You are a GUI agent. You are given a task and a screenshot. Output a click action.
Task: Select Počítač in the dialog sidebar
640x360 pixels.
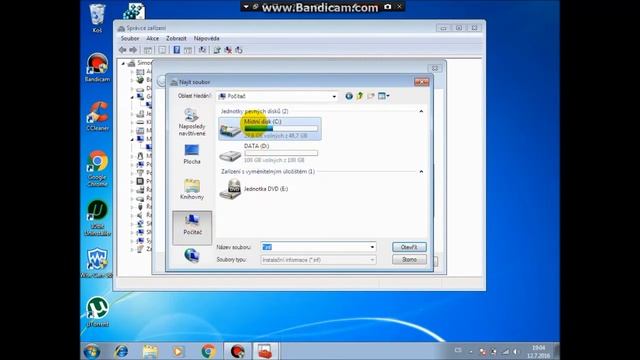(192, 228)
